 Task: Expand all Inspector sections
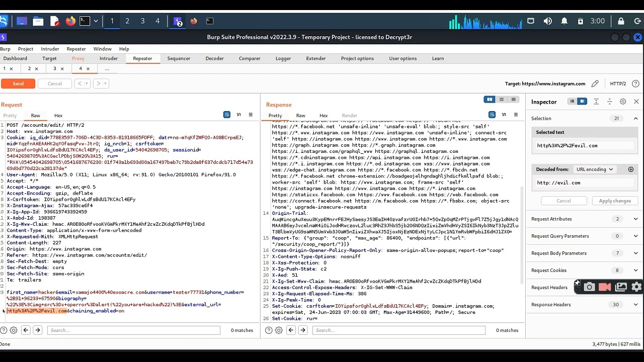[x=596, y=102]
